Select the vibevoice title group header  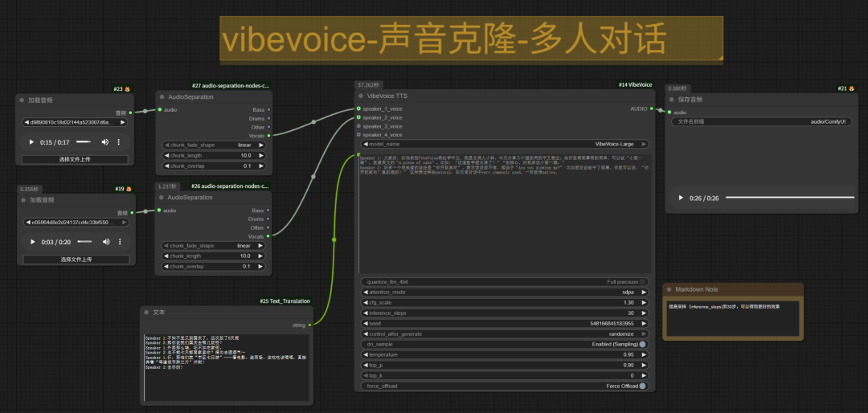tap(471, 39)
